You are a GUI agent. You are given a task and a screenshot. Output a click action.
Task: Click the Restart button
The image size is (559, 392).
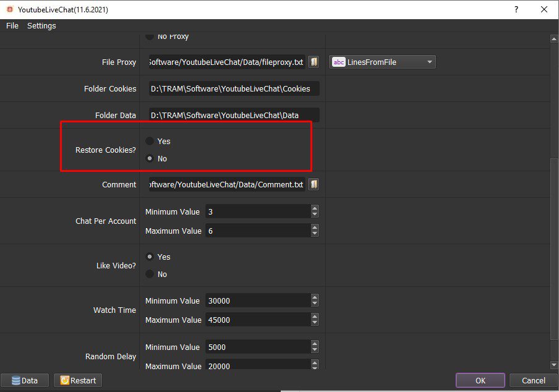click(78, 380)
